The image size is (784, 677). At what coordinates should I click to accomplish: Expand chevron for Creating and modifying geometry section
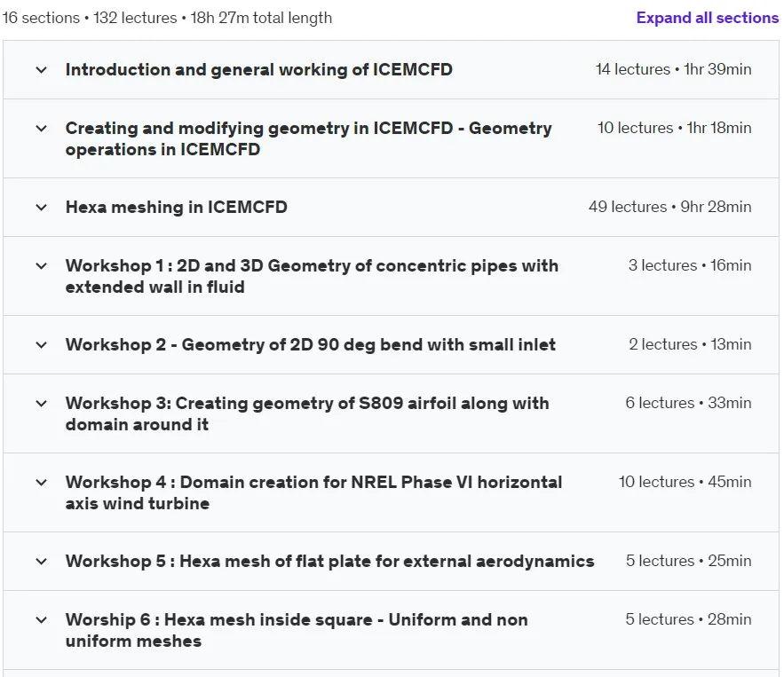[x=42, y=129]
